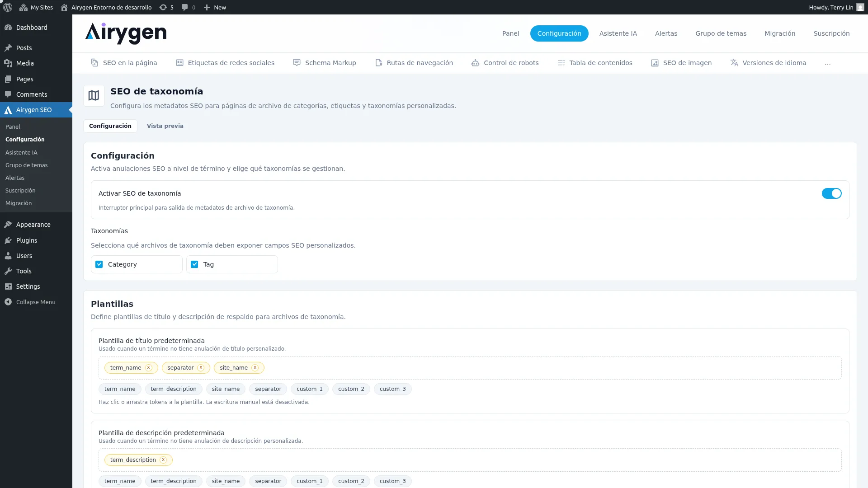Remove separator token from title template
Screen dimensions: 868x488
tap(201, 368)
